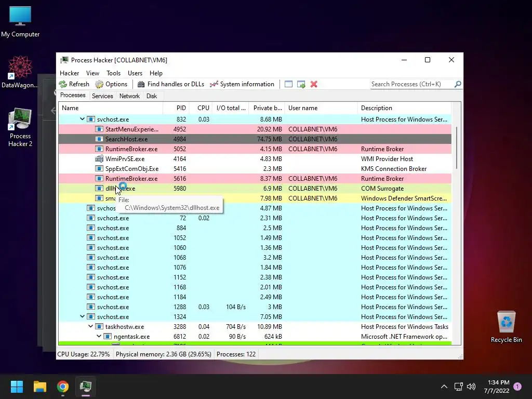Click the 74.75 MB private bytes cell
This screenshot has width=532, height=399.
click(x=270, y=139)
